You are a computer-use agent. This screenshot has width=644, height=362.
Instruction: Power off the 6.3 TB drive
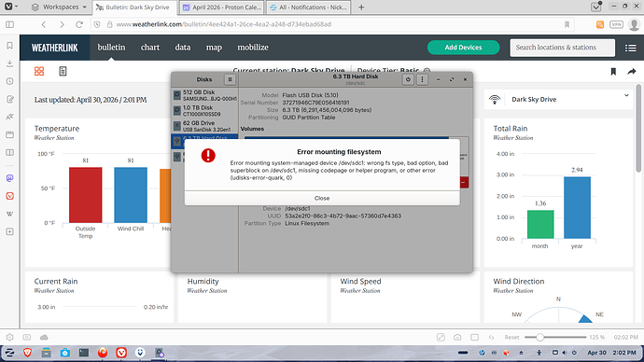point(408,79)
